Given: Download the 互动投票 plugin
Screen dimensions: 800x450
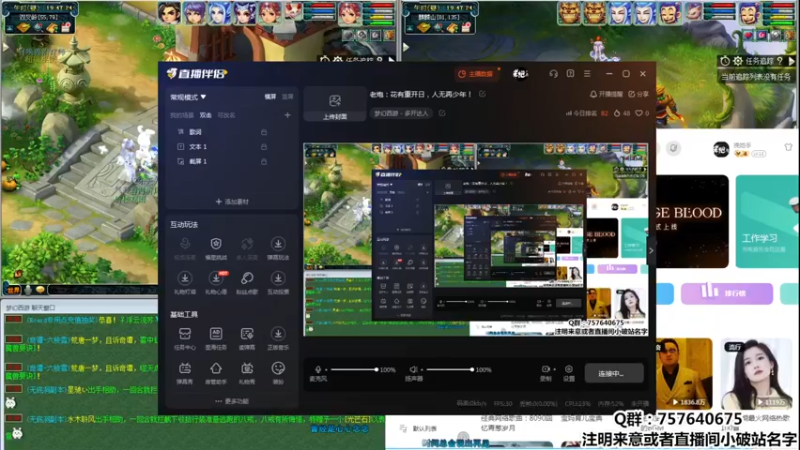Looking at the screenshot, I should point(278,279).
